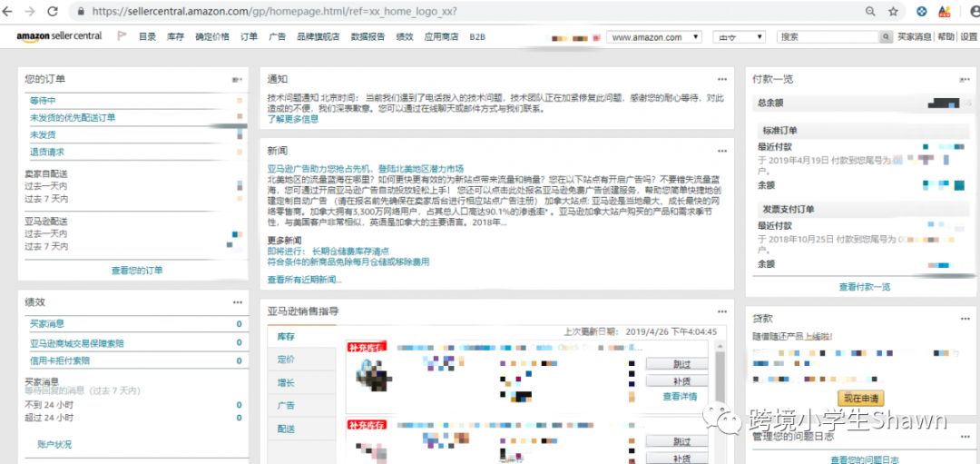Image resolution: width=980 pixels, height=464 pixels.
Task: Click the 跳过 button above the 查看详情 link
Action: 677,363
